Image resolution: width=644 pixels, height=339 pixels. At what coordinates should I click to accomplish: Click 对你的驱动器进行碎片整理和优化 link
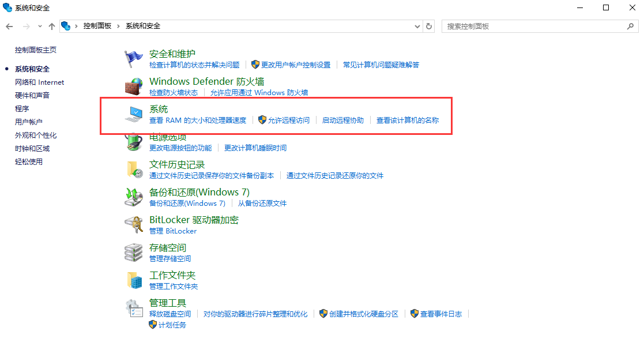click(x=255, y=314)
